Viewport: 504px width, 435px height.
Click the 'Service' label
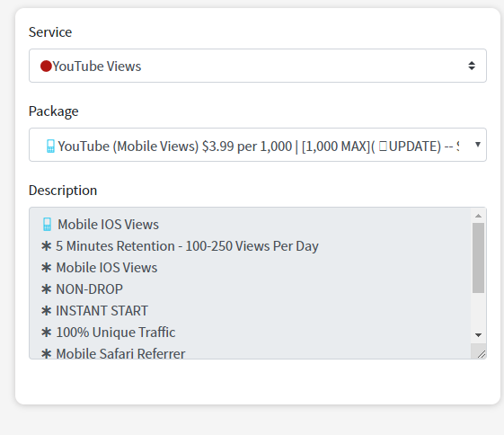[x=50, y=31]
